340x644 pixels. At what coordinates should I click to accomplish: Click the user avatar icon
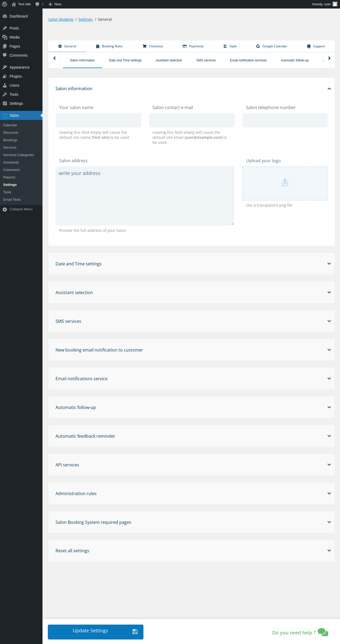tap(335, 4)
